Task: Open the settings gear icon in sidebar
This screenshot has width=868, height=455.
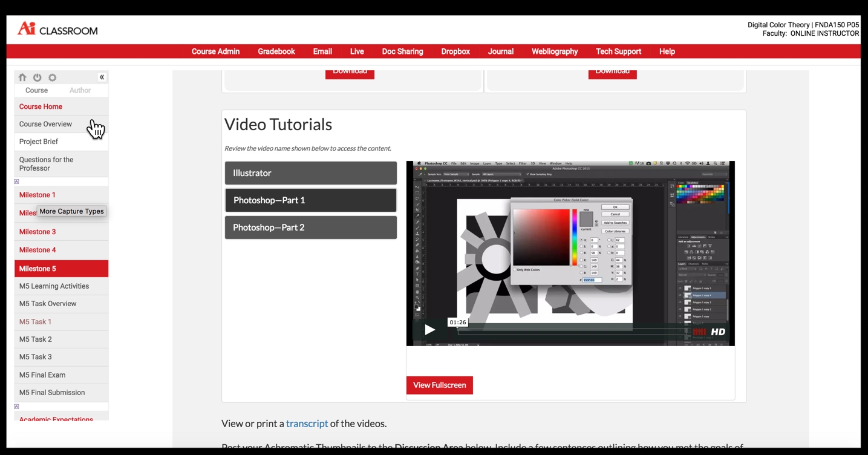Action: tap(53, 77)
